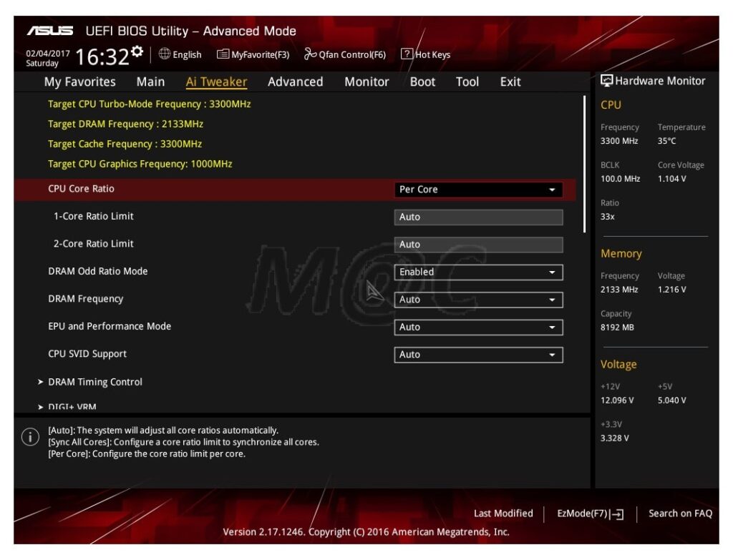The image size is (733, 560).
Task: Click the ASUS logo
Action: coord(49,31)
